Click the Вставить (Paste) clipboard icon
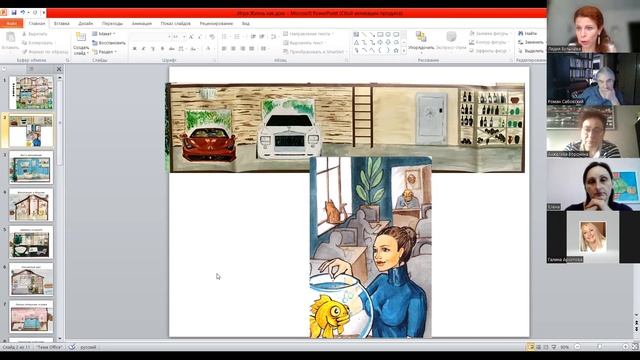This screenshot has width=640, height=360. [10, 38]
